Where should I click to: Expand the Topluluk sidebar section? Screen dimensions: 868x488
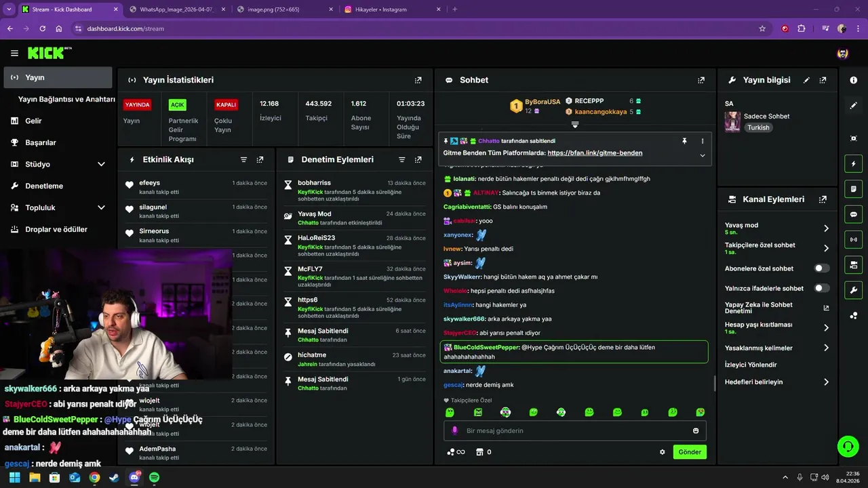[x=101, y=207]
